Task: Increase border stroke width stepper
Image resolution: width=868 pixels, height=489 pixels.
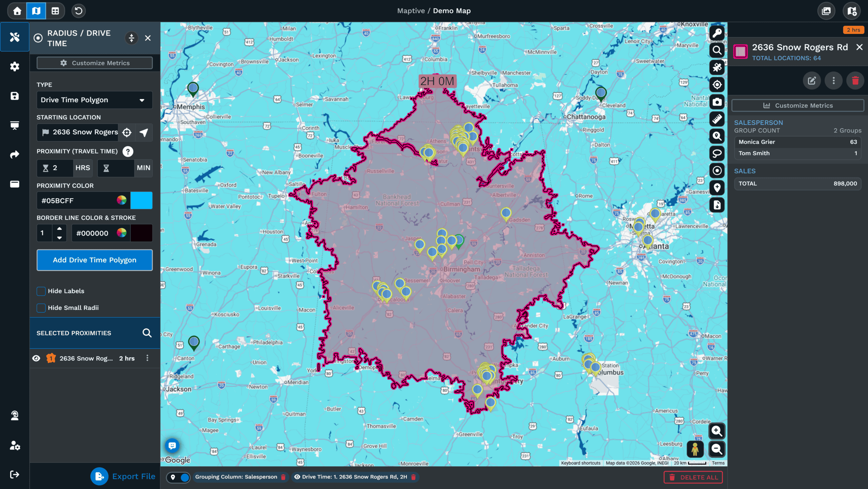Action: point(59,229)
